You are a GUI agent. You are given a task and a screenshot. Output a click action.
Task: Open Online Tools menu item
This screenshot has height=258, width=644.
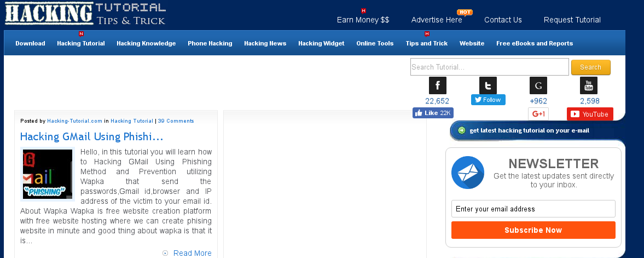tap(375, 43)
